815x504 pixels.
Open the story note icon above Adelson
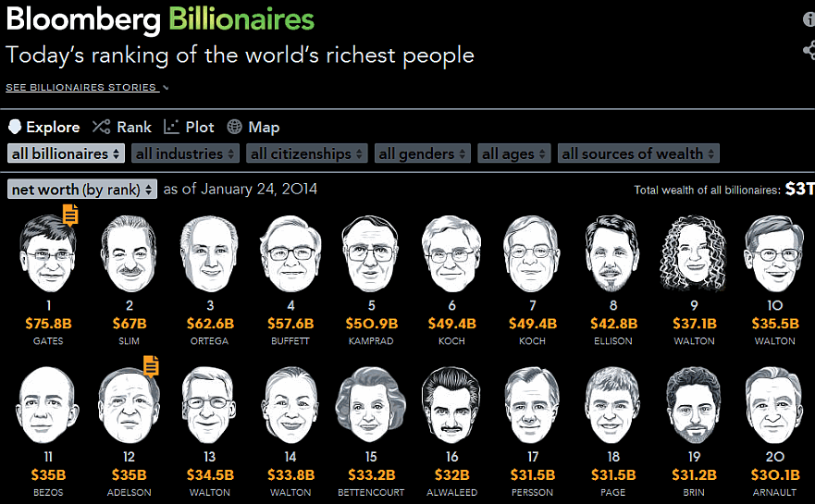[x=151, y=366]
